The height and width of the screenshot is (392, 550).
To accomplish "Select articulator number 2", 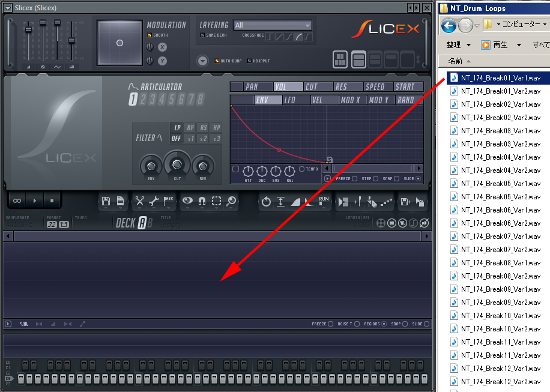I will coord(143,99).
